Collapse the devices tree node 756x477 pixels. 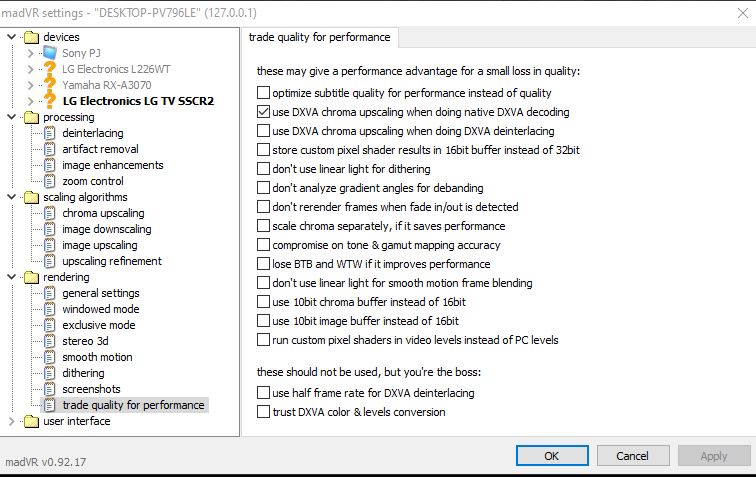(12, 37)
